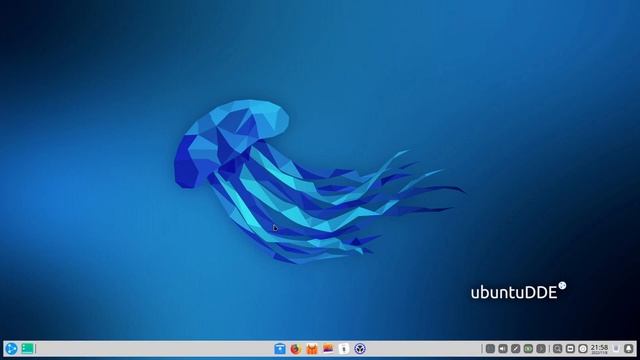Click the power button icon in tray
This screenshot has height=360, width=640.
coord(583,349)
